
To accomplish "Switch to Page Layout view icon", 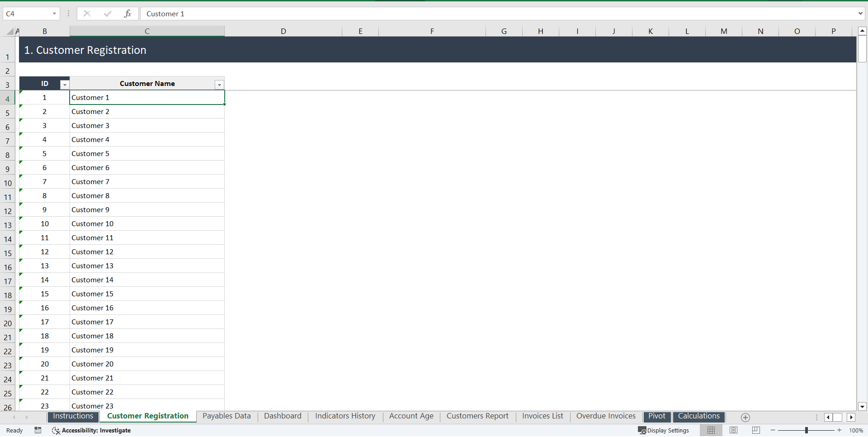I will click(733, 430).
